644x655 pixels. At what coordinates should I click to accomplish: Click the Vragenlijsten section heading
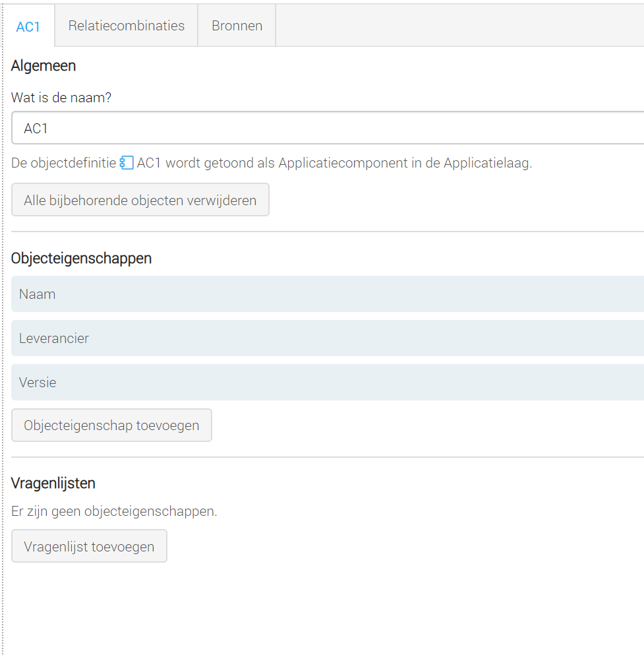[53, 483]
